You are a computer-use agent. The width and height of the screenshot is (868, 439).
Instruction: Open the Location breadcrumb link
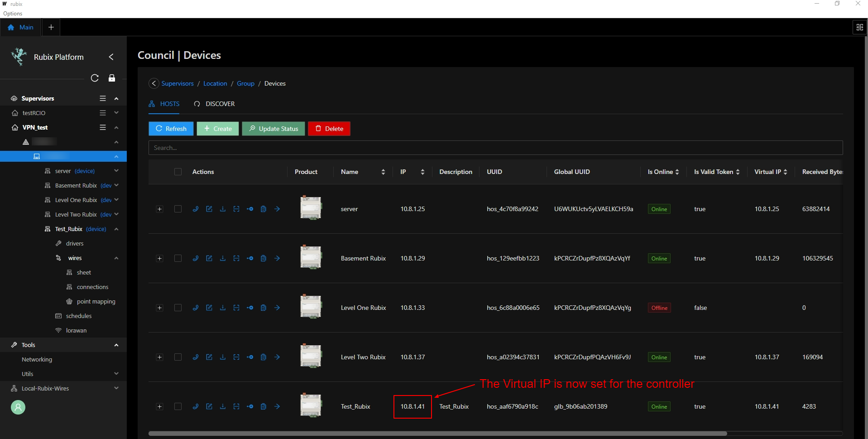point(215,83)
